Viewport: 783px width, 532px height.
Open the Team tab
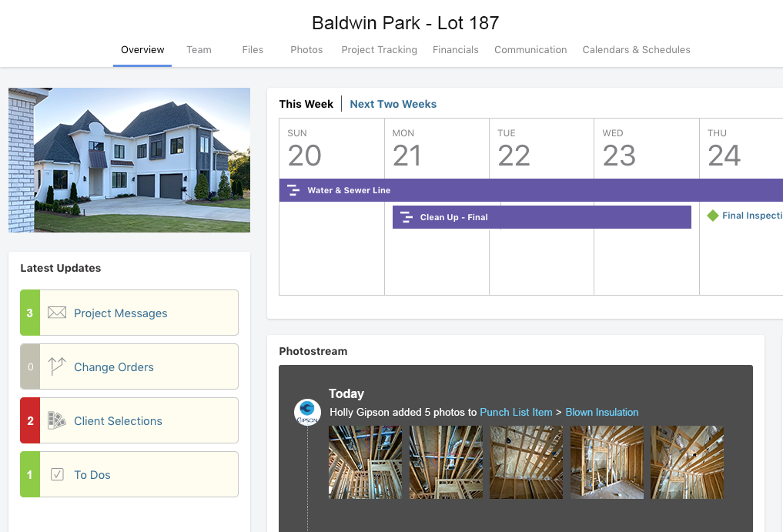(199, 49)
